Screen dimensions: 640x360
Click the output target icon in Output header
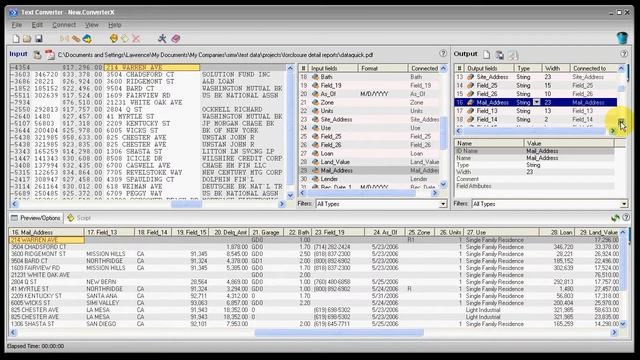click(499, 55)
